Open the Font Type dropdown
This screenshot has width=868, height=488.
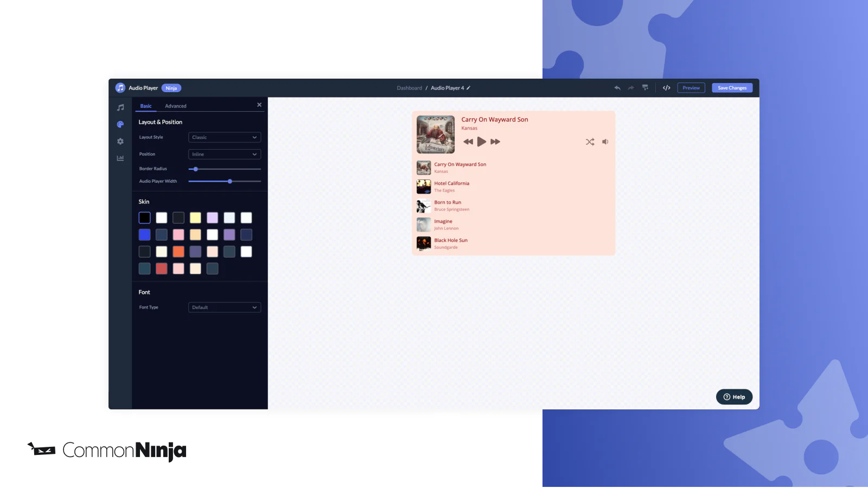pyautogui.click(x=225, y=307)
